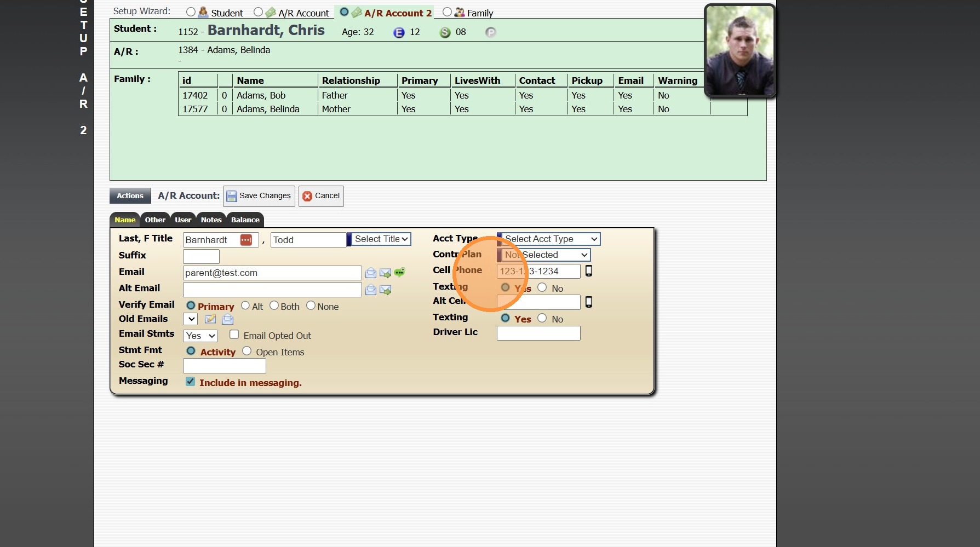980x547 pixels.
Task: Select the A/R Account wizard radio button
Action: pyautogui.click(x=258, y=11)
